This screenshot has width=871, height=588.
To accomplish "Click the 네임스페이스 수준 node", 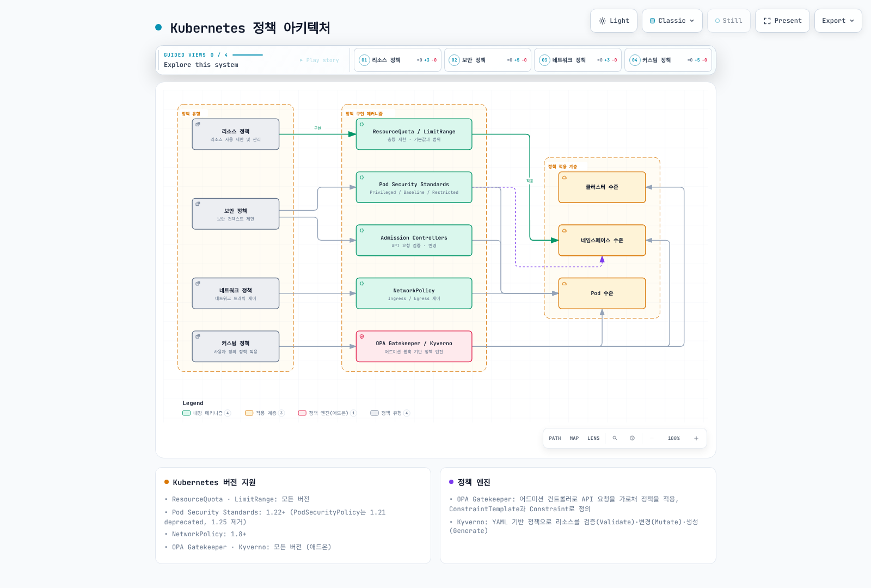I will click(x=602, y=241).
